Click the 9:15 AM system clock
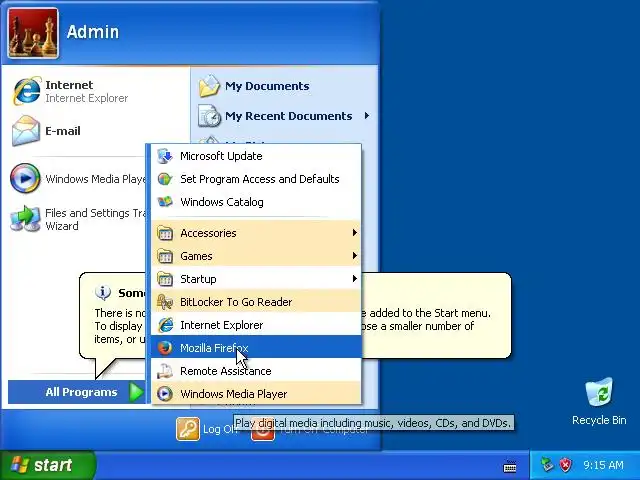This screenshot has width=640, height=480. coord(603,465)
